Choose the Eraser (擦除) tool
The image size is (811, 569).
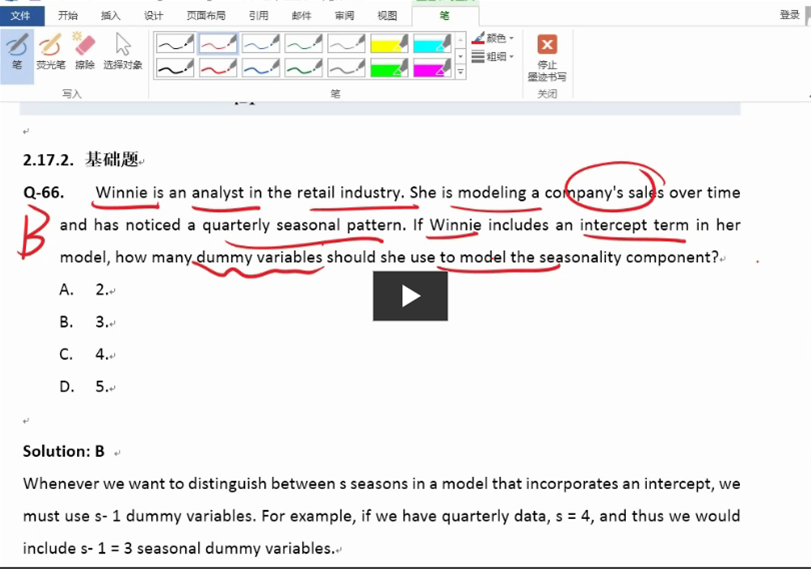[x=85, y=52]
